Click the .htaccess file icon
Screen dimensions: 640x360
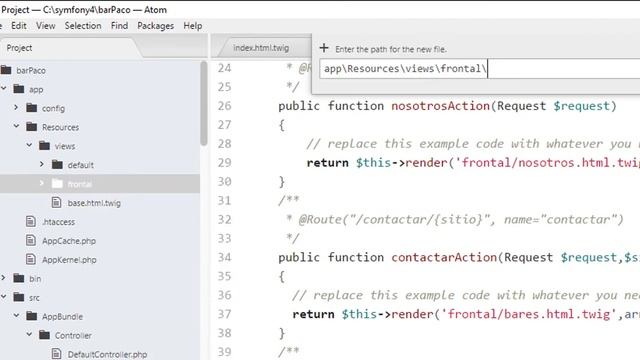[x=31, y=222]
